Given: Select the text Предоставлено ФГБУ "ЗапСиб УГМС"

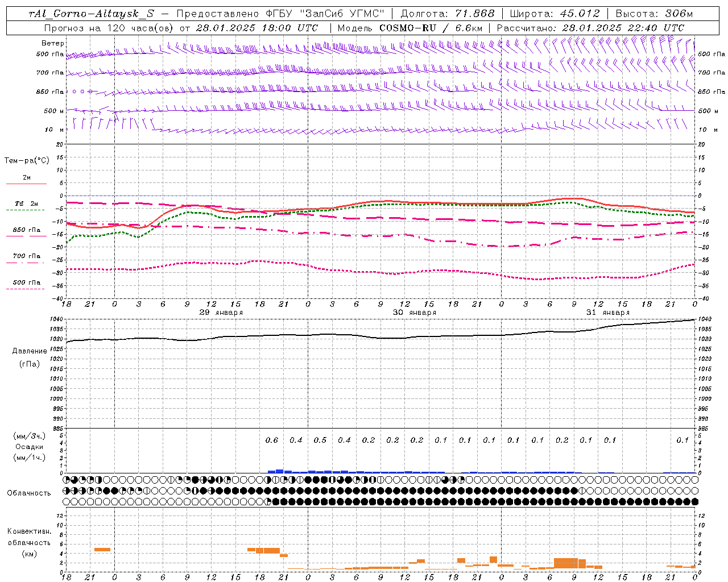Looking at the screenshot, I should click(x=280, y=14).
